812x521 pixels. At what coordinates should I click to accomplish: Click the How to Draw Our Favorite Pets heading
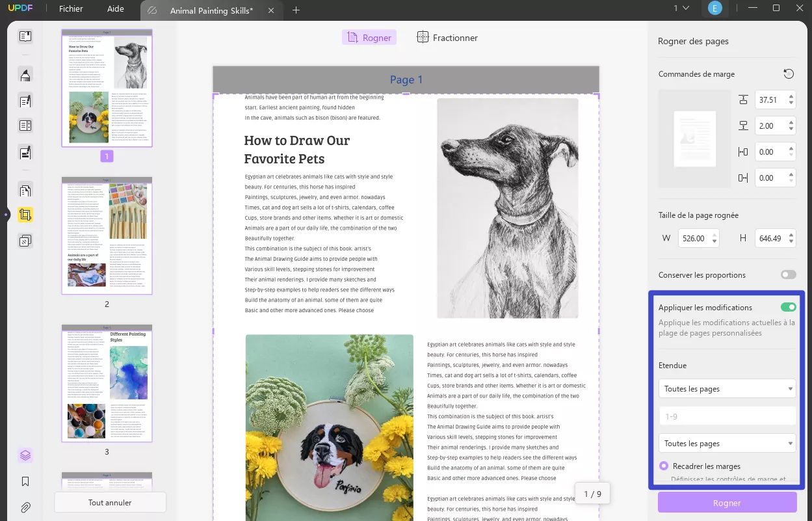coord(297,150)
